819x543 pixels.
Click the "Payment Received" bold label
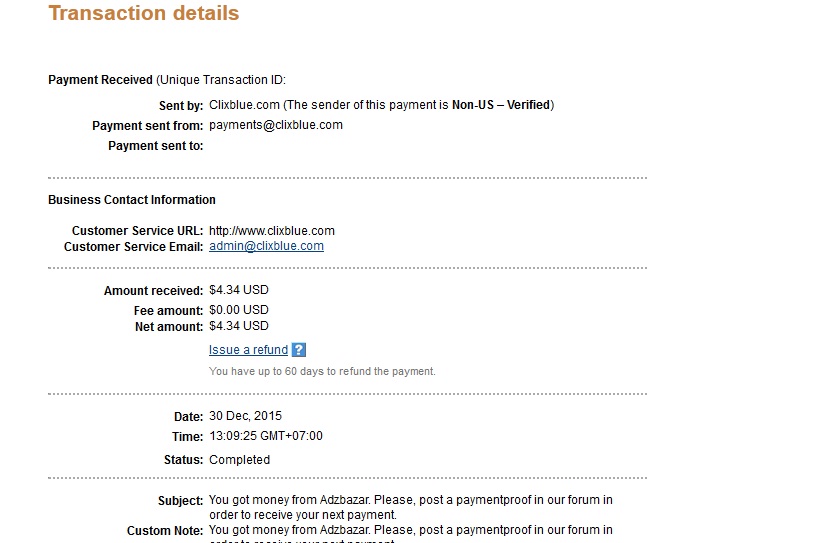101,80
